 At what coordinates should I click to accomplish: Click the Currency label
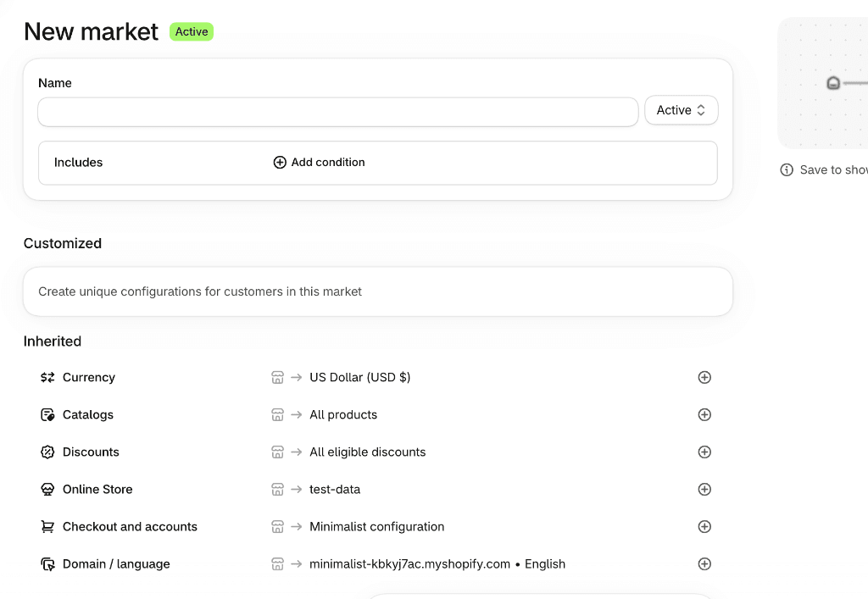[x=88, y=377]
